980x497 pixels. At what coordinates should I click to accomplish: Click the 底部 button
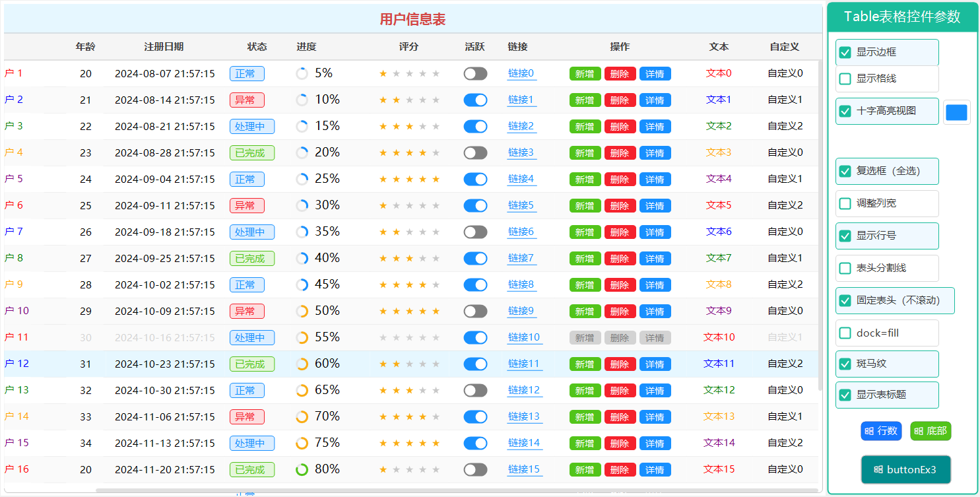931,431
